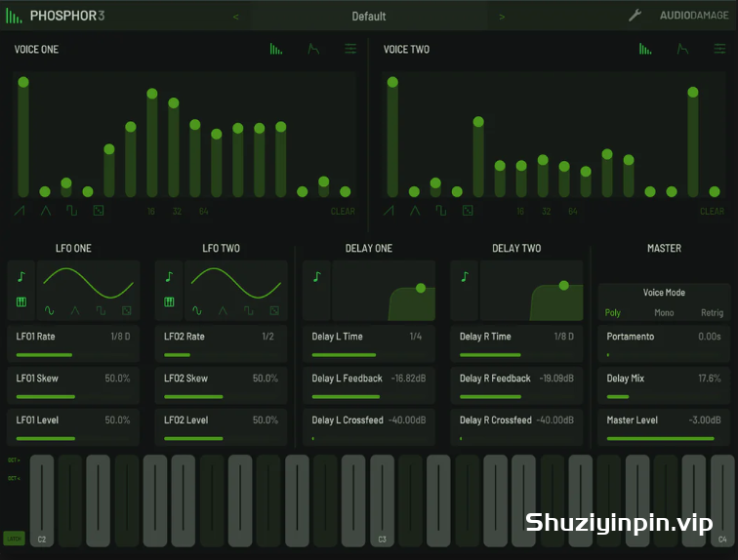The width and height of the screenshot is (738, 560).
Task: Select triangle waveform for LFO Two
Action: click(x=224, y=311)
